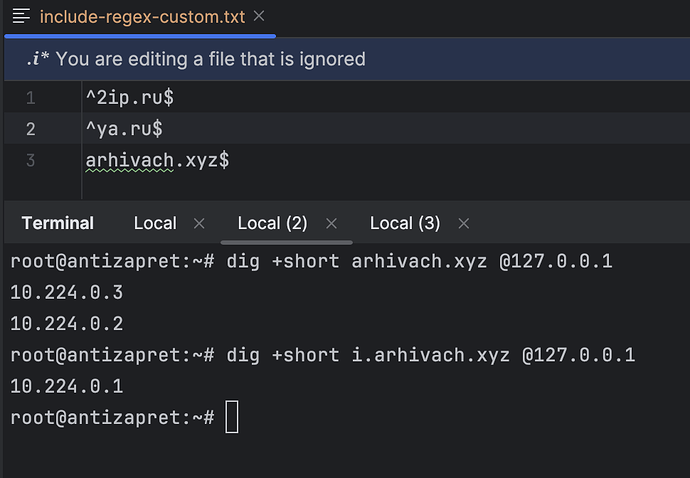The width and height of the screenshot is (690, 478).
Task: Switch to the Local terminal tab
Action: click(155, 223)
